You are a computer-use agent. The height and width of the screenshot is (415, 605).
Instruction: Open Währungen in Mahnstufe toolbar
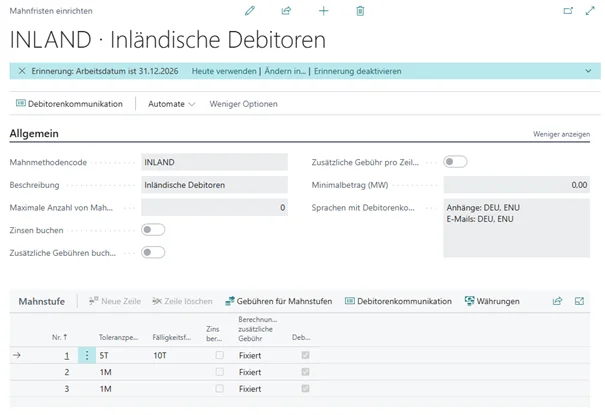(x=492, y=301)
